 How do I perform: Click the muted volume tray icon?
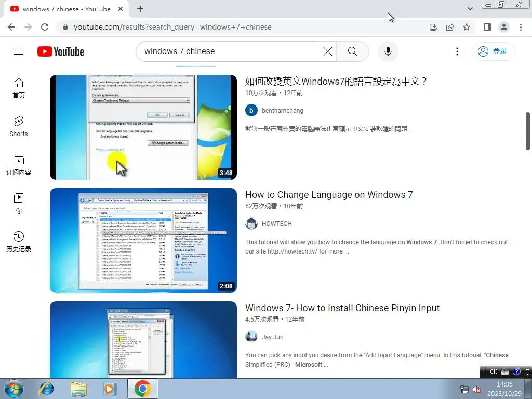477,390
